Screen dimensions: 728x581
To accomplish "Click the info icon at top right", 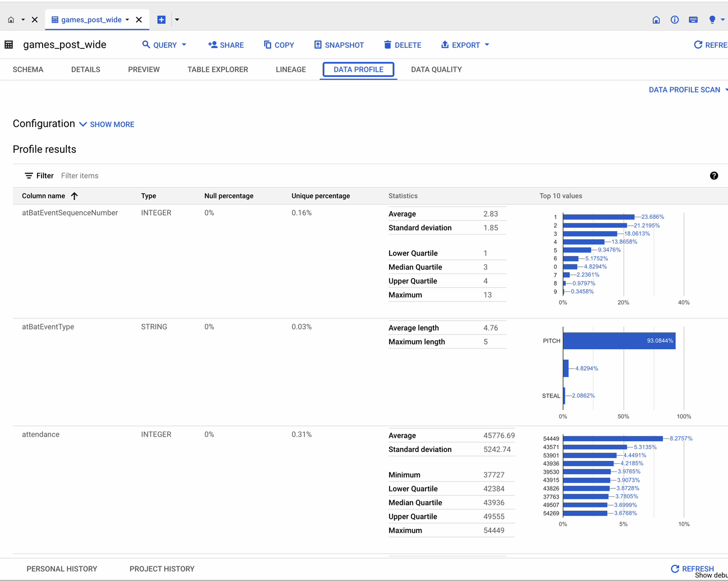I will click(x=675, y=20).
